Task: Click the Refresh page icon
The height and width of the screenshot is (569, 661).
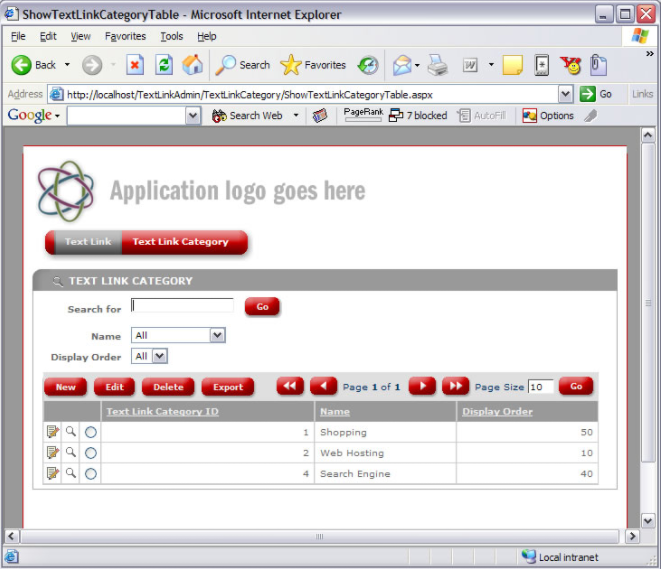Action: click(164, 65)
